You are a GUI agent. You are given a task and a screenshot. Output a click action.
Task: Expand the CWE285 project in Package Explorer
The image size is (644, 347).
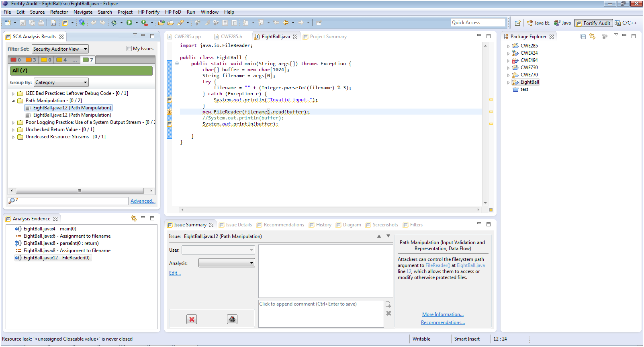click(x=508, y=46)
